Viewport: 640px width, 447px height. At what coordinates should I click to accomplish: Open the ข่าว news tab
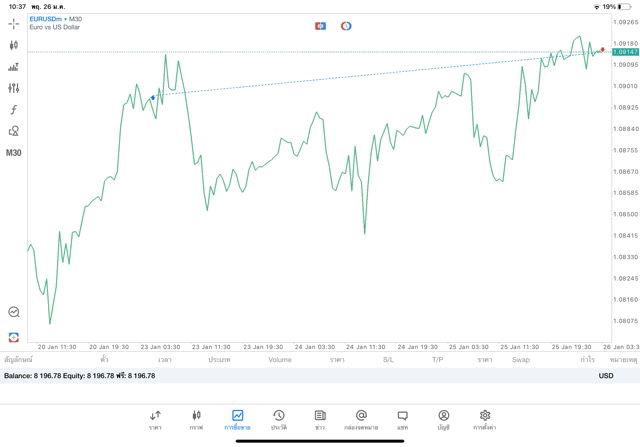point(320,420)
